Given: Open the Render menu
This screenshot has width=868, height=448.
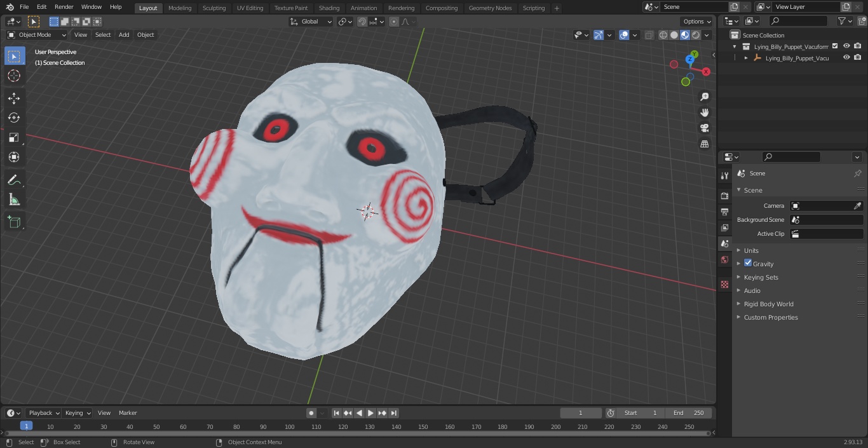Looking at the screenshot, I should tap(64, 7).
